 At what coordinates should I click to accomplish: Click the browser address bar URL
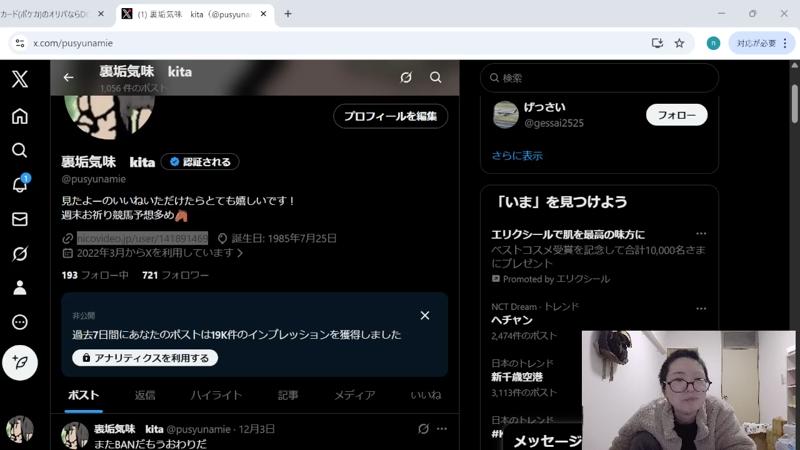(x=73, y=43)
